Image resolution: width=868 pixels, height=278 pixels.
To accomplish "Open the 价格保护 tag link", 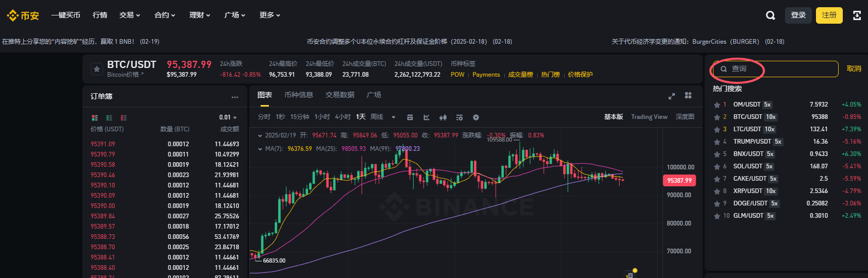I will [x=581, y=75].
